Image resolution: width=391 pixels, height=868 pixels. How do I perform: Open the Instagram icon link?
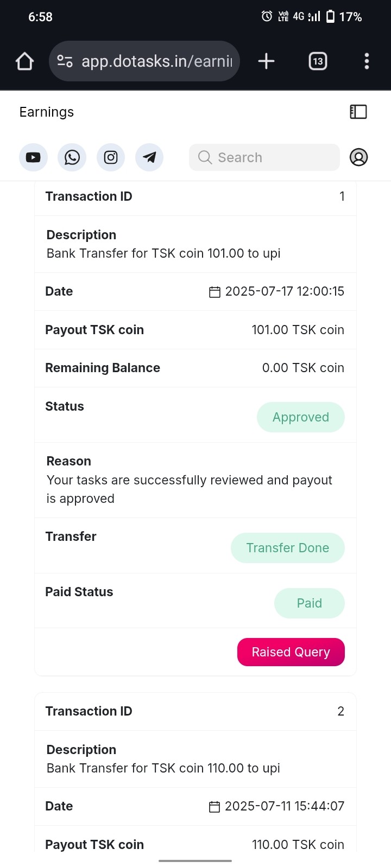tap(111, 157)
